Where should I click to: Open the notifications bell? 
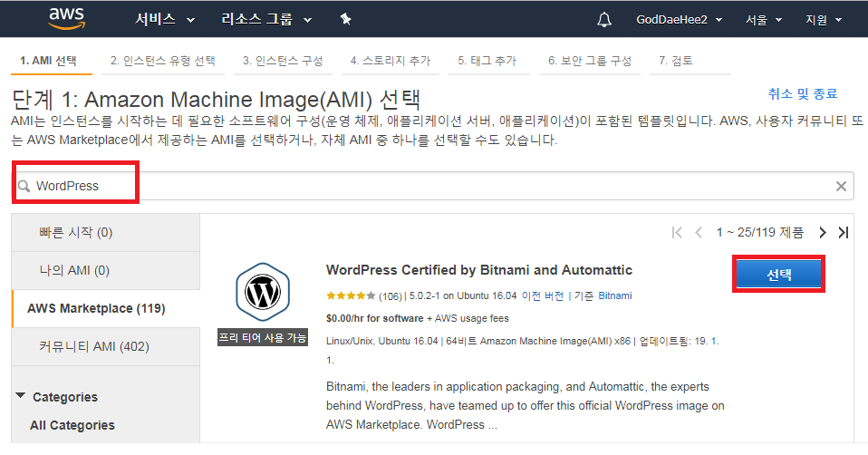pyautogui.click(x=604, y=20)
